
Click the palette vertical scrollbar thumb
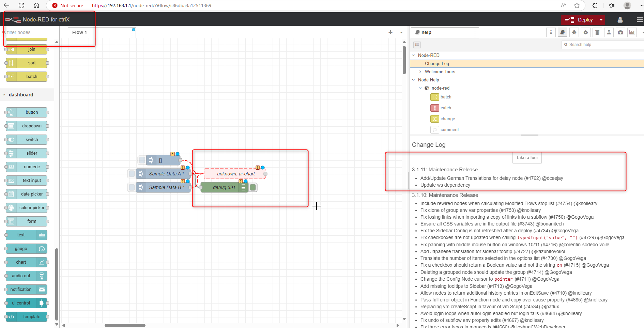tap(57, 284)
